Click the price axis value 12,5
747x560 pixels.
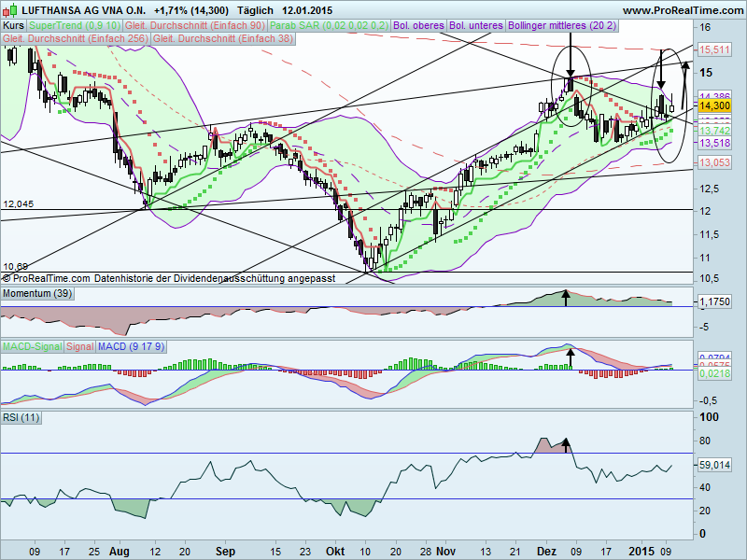coord(711,189)
